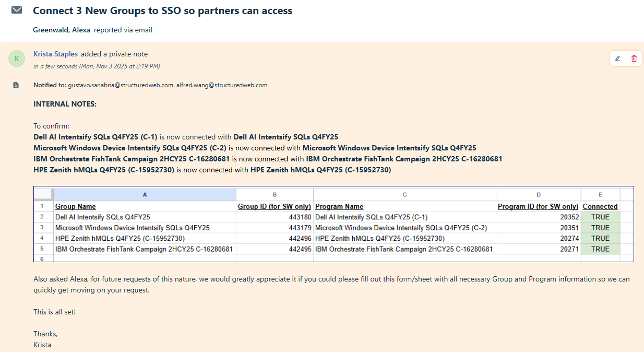Select column E header in the spreadsheet
The height and width of the screenshot is (352, 644).
click(x=600, y=195)
